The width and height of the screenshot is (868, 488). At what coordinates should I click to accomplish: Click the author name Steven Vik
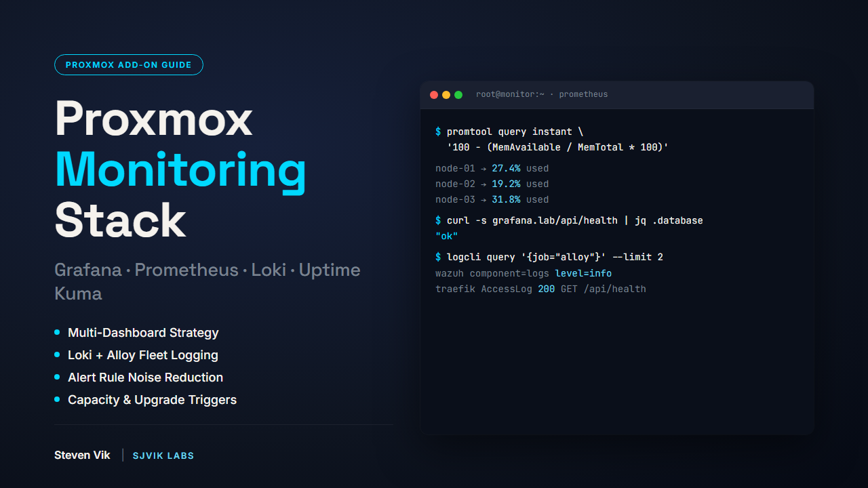(82, 455)
